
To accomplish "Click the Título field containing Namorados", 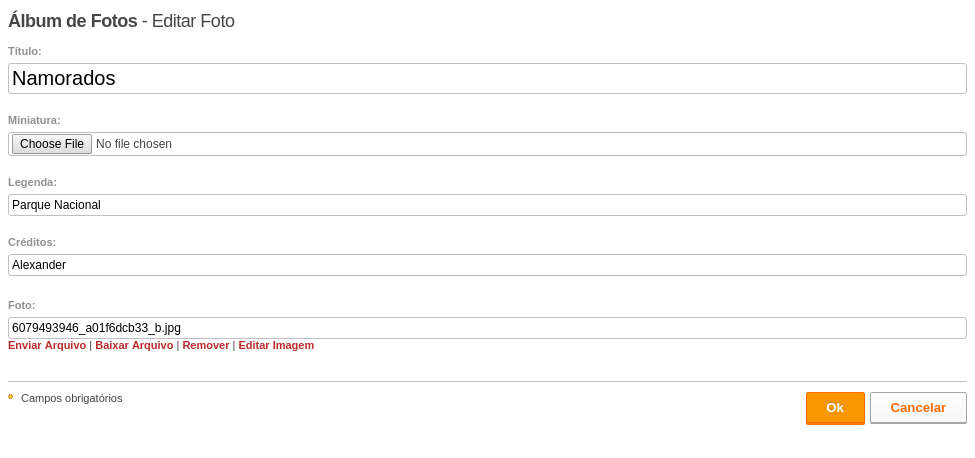I will click(x=487, y=78).
